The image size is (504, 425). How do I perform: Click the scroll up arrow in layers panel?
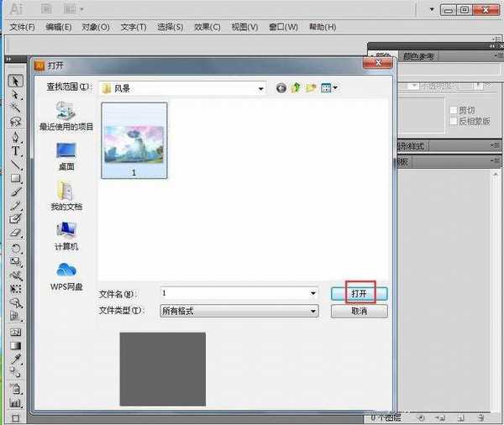496,175
